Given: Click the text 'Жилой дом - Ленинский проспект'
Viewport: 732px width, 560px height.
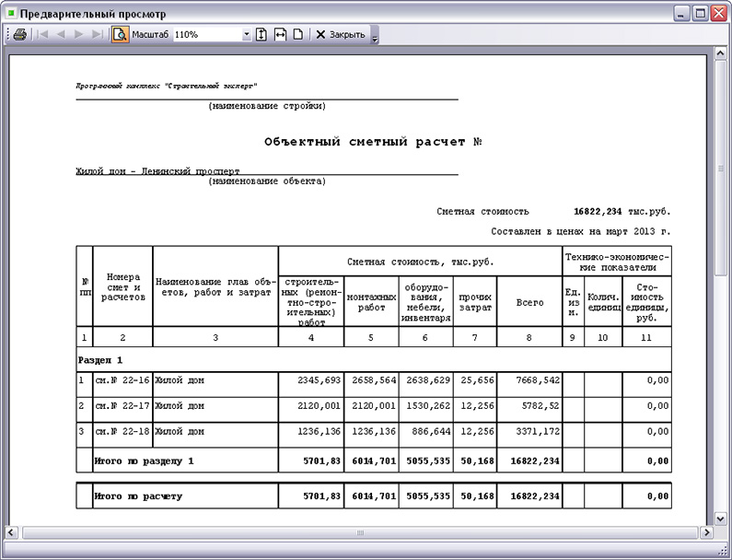Looking at the screenshot, I should pyautogui.click(x=157, y=171).
